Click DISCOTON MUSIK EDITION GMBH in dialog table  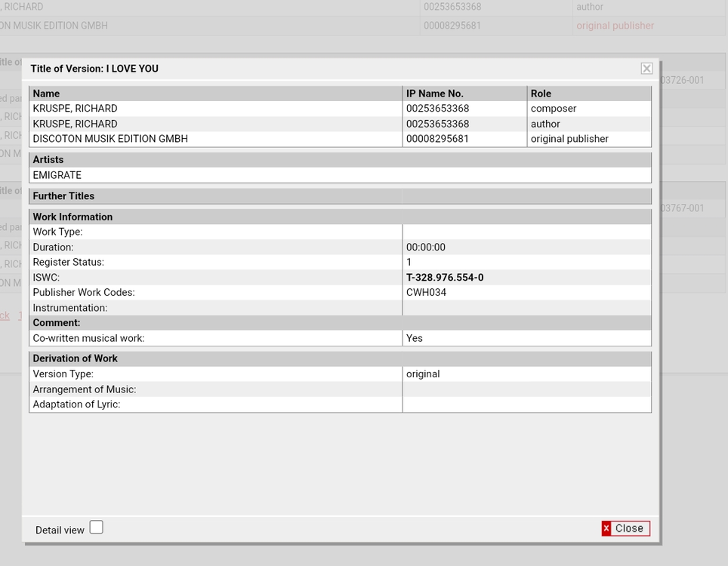110,139
